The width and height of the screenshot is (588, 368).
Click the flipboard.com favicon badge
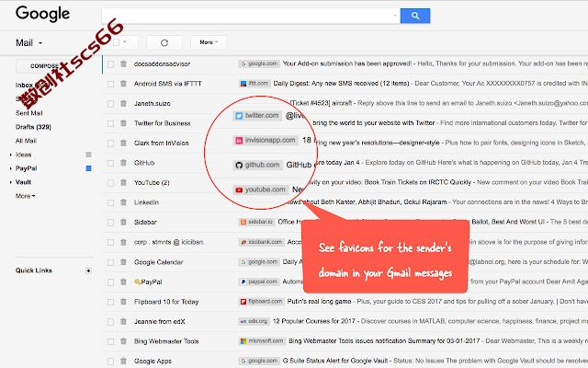pos(261,301)
